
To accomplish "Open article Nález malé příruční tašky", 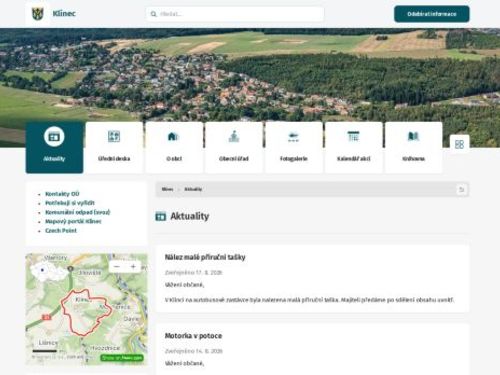I will [x=205, y=257].
